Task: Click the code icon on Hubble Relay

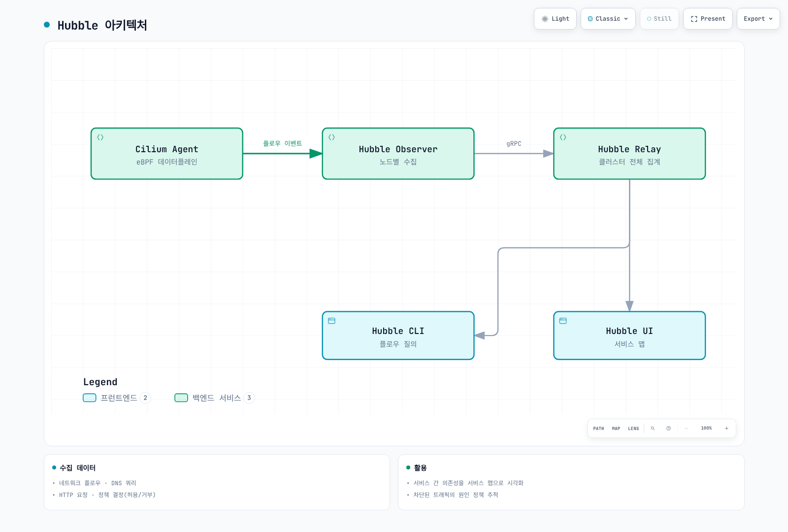Action: coord(563,137)
